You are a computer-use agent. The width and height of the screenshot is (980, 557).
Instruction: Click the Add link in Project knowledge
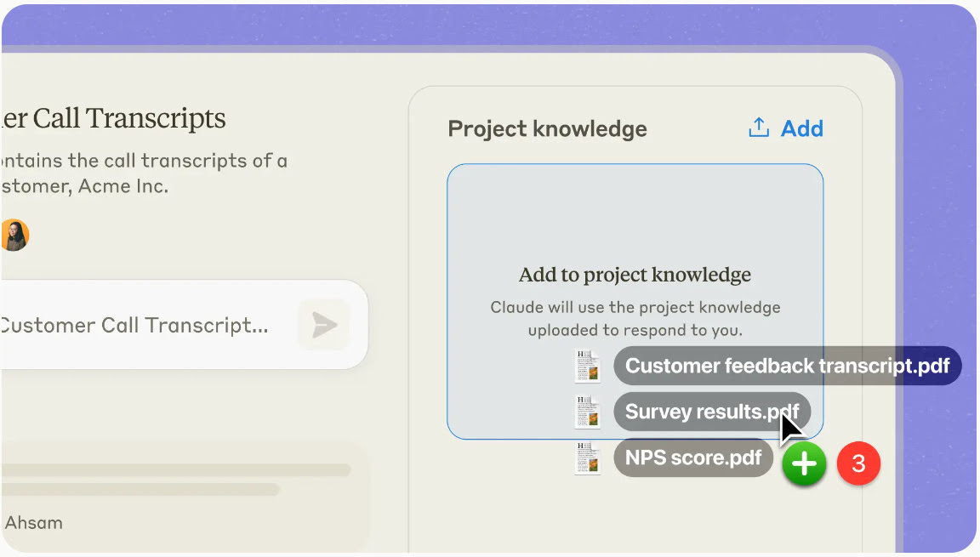coord(802,128)
